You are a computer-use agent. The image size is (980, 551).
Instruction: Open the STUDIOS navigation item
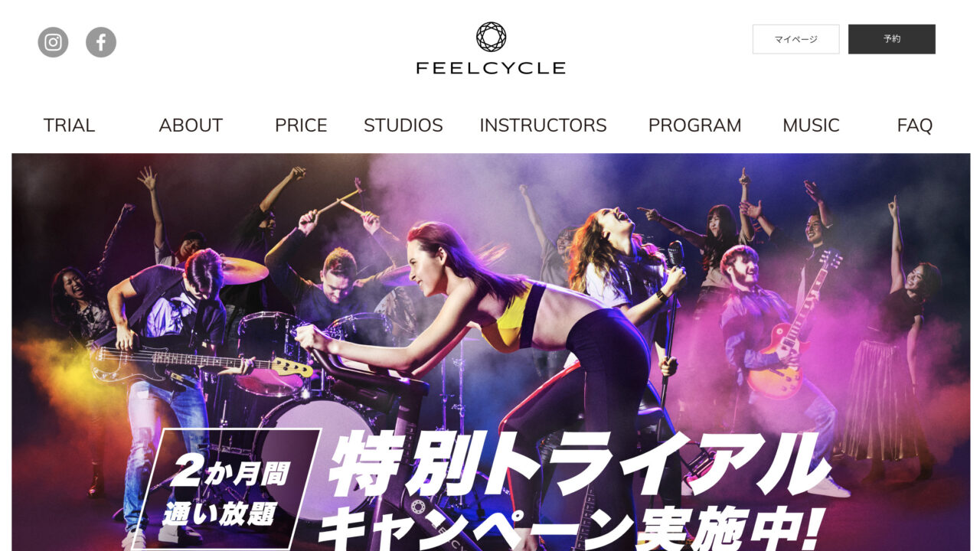403,126
